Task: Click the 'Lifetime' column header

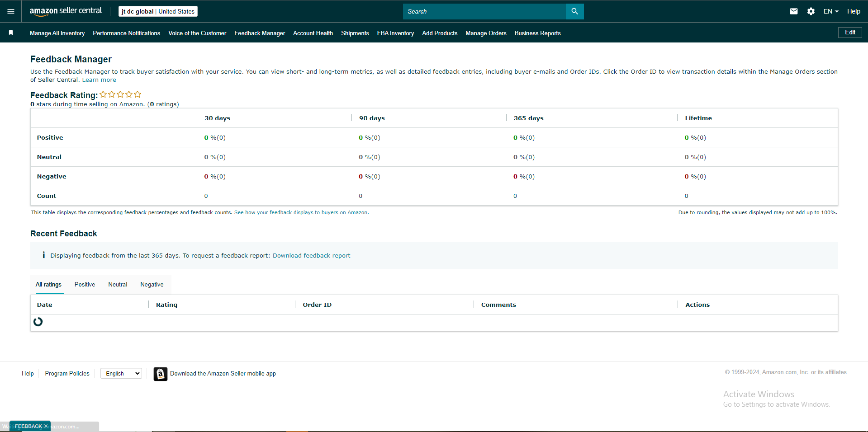Action: [x=698, y=118]
